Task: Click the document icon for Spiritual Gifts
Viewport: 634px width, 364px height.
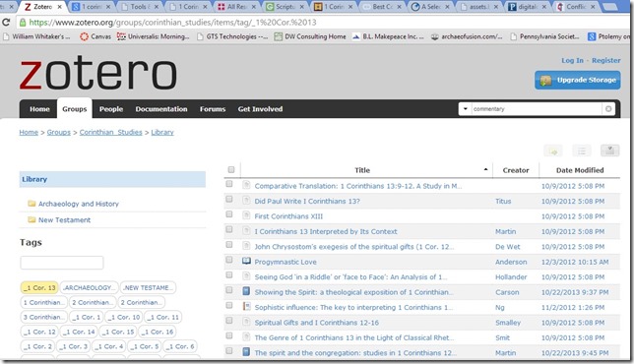Action: (246, 322)
